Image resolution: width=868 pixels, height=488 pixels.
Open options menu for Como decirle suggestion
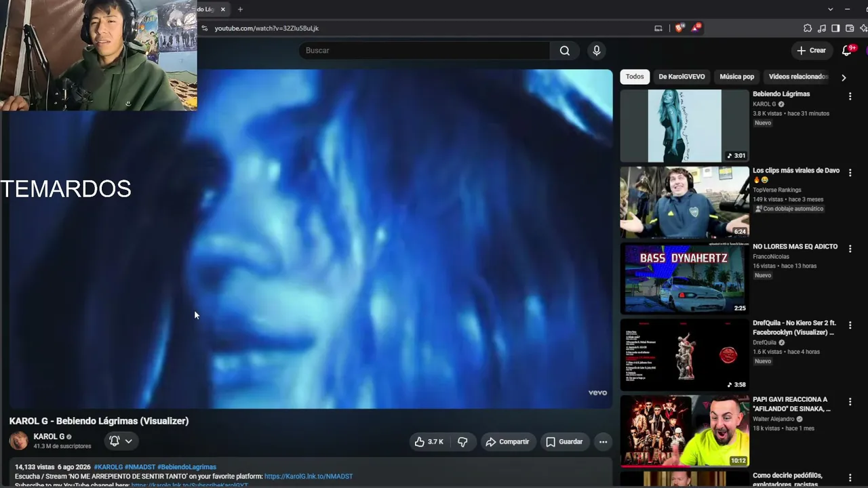pyautogui.click(x=850, y=479)
